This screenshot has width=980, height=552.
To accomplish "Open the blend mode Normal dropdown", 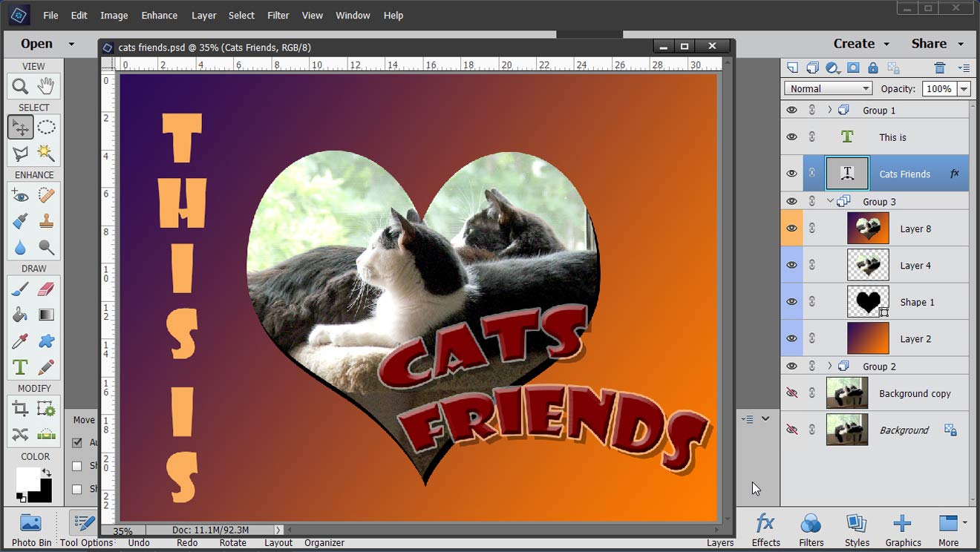I will [828, 88].
